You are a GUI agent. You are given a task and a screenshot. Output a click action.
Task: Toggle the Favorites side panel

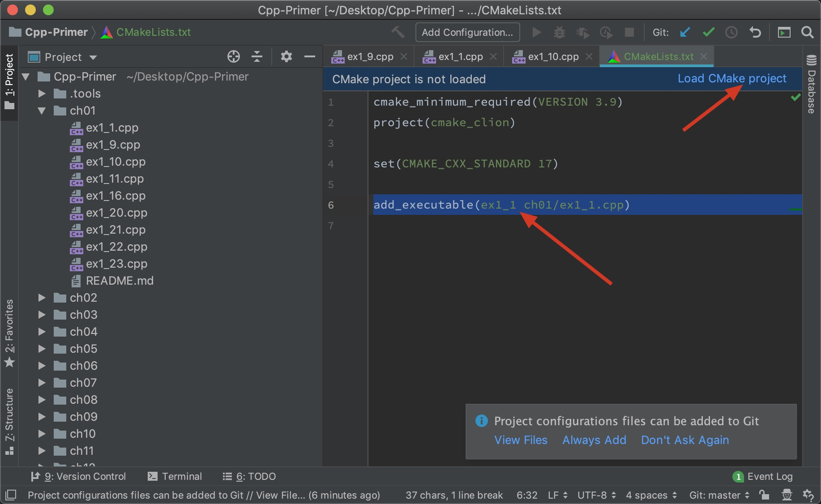[x=9, y=333]
